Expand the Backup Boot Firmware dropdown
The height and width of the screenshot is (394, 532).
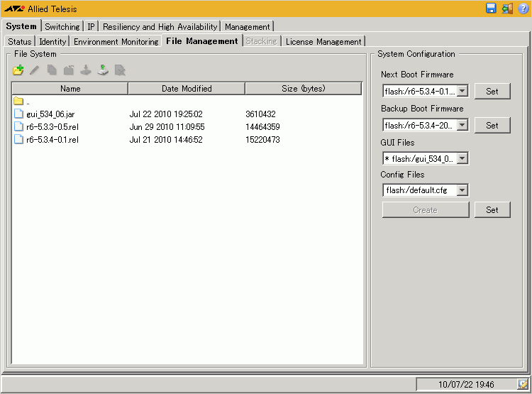pyautogui.click(x=462, y=125)
